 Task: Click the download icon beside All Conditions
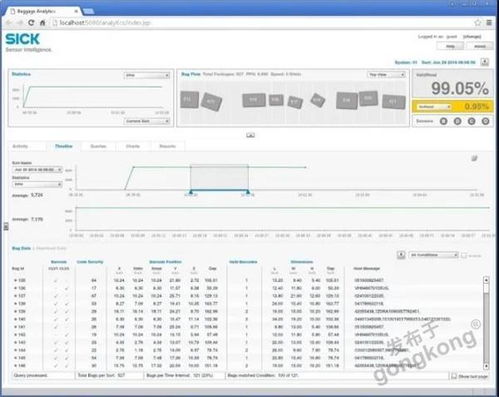pyautogui.click(x=401, y=255)
